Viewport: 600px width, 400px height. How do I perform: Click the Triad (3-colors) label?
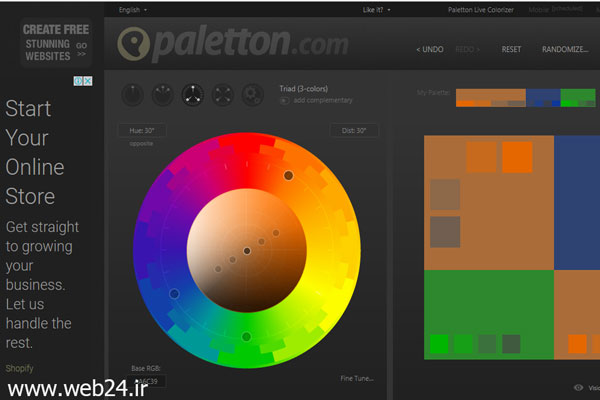pos(303,89)
